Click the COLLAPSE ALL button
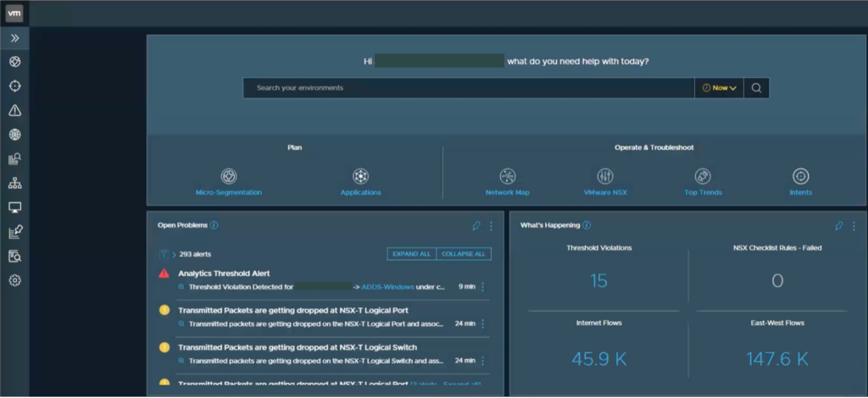The width and height of the screenshot is (868, 398). click(464, 254)
